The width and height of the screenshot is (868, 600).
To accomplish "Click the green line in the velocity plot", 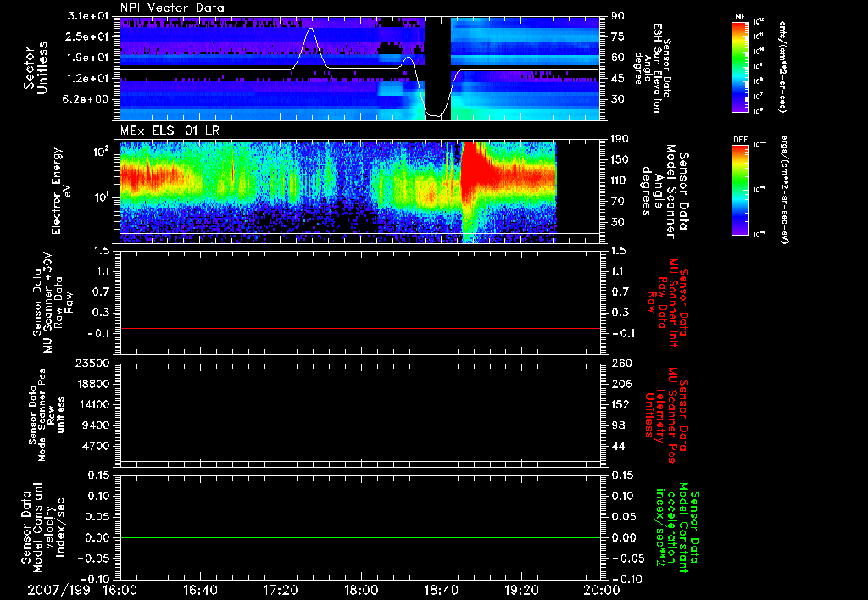I will (359, 537).
